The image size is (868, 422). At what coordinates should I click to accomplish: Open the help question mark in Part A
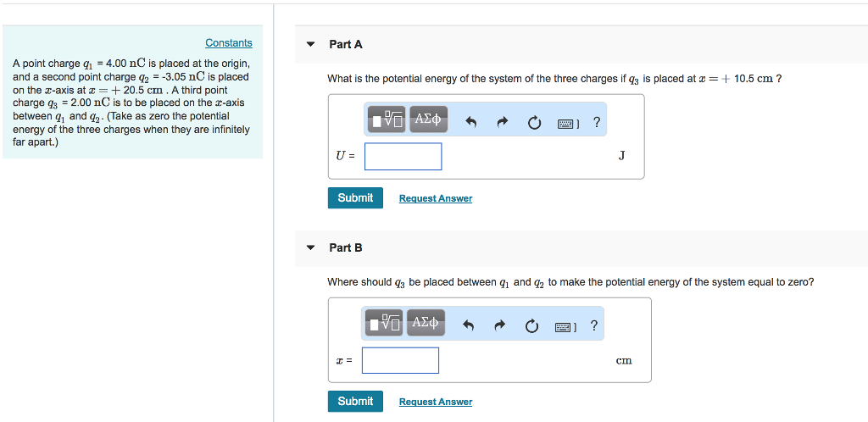[596, 123]
